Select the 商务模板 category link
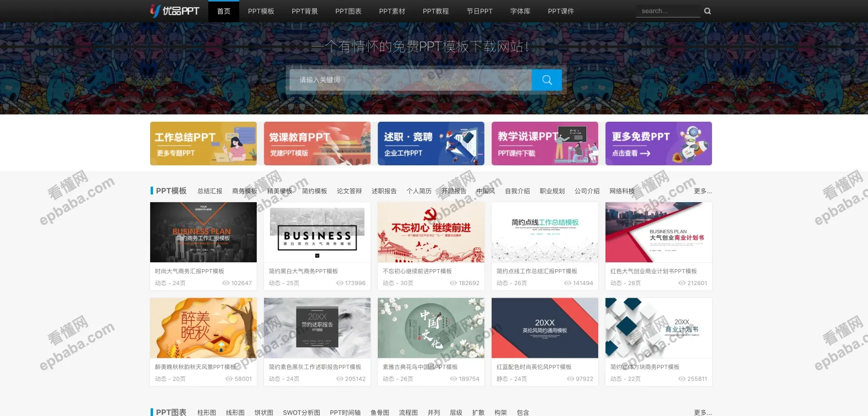Image resolution: width=868 pixels, height=416 pixels. click(x=245, y=191)
